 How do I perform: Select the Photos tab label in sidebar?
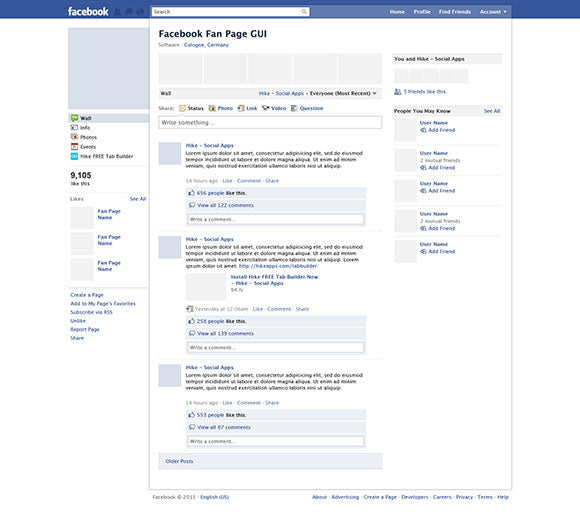[88, 137]
